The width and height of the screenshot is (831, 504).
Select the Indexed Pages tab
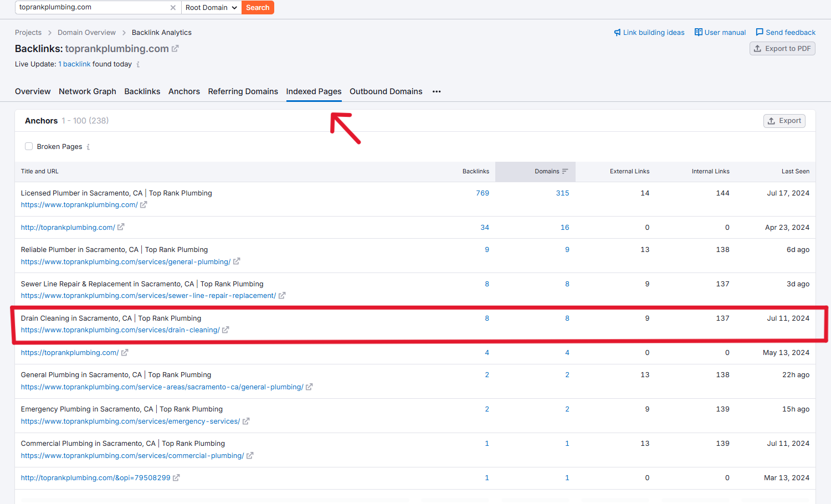pyautogui.click(x=314, y=92)
